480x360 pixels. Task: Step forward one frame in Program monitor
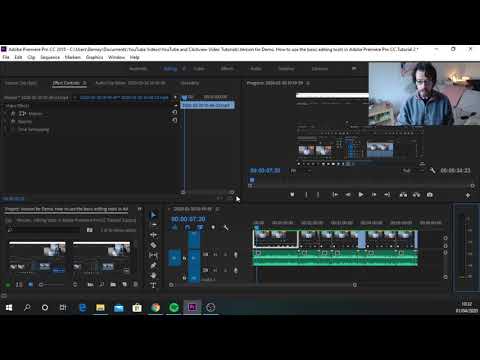374,195
